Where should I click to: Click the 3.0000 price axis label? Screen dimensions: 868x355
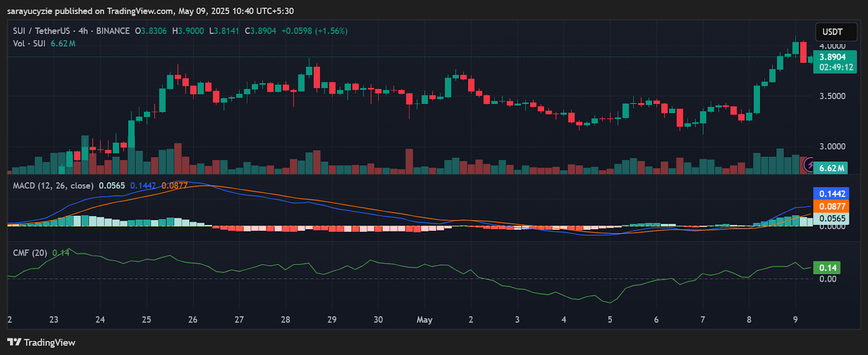(x=832, y=146)
